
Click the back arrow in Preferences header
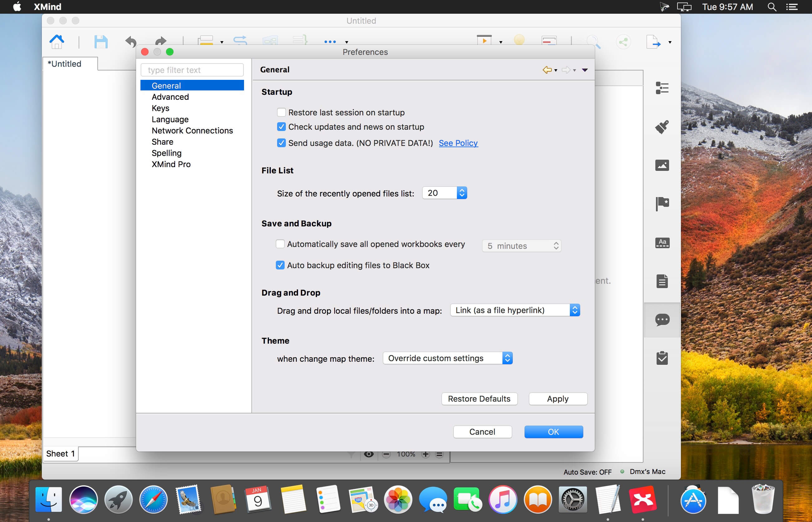[x=547, y=70]
